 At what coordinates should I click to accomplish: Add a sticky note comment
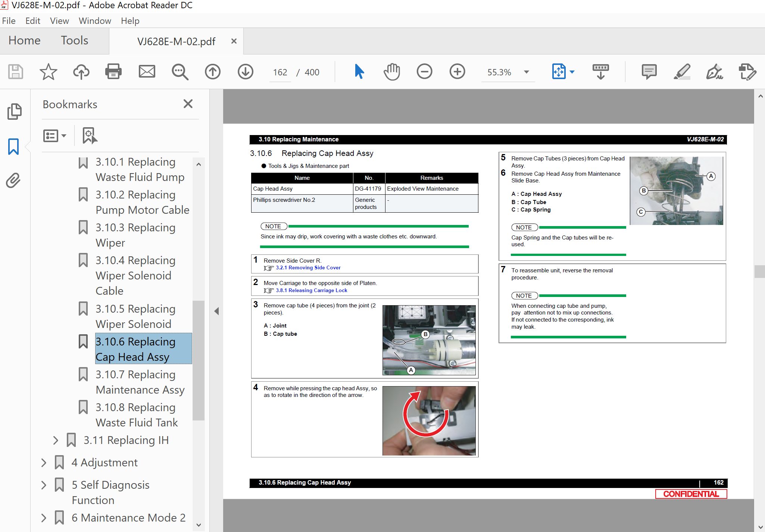(x=649, y=72)
